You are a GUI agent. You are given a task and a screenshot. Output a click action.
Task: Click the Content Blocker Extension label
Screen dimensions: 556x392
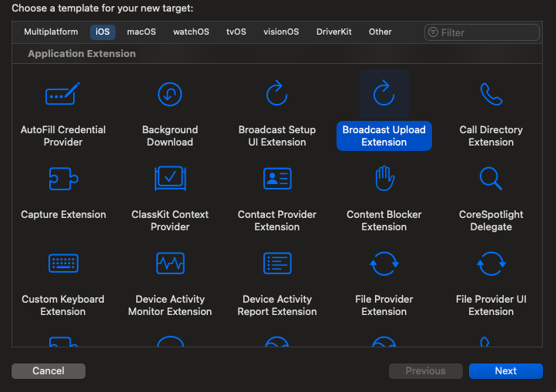(x=384, y=221)
